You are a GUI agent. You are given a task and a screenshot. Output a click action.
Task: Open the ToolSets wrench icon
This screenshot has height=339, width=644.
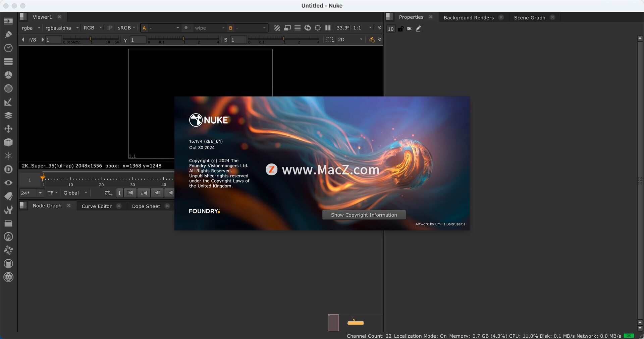tap(8, 210)
